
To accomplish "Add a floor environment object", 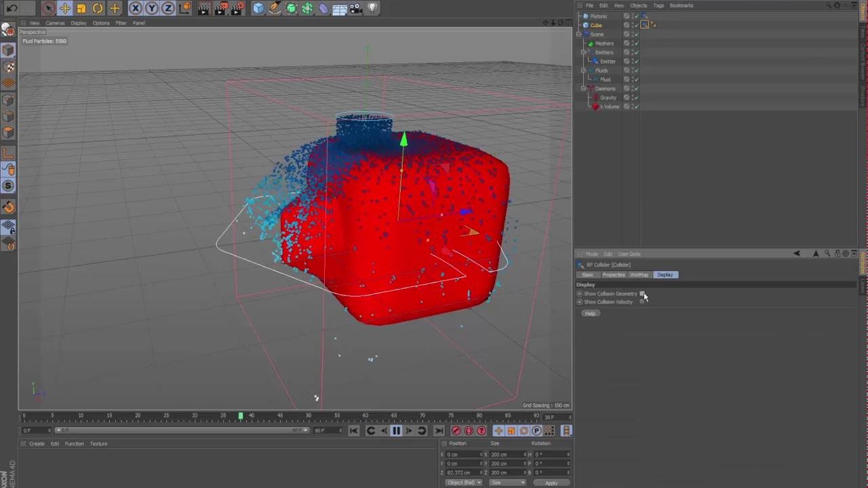I will tap(340, 8).
